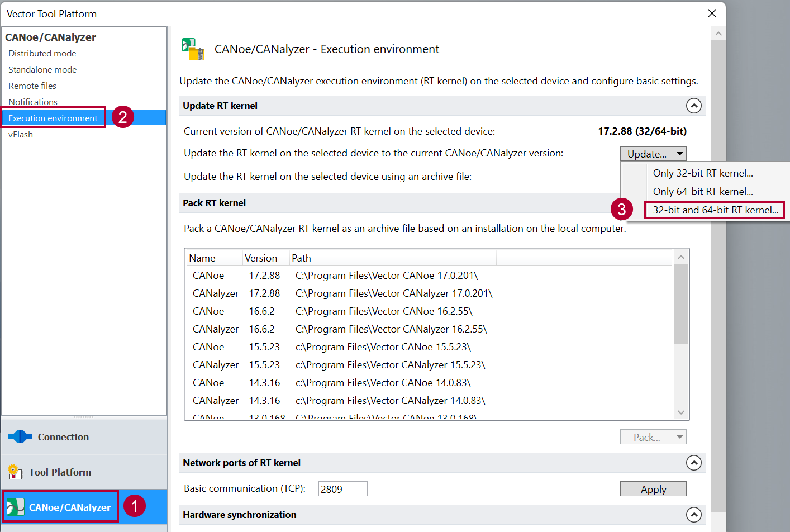Collapse the Update RT kernel section

[x=693, y=106]
